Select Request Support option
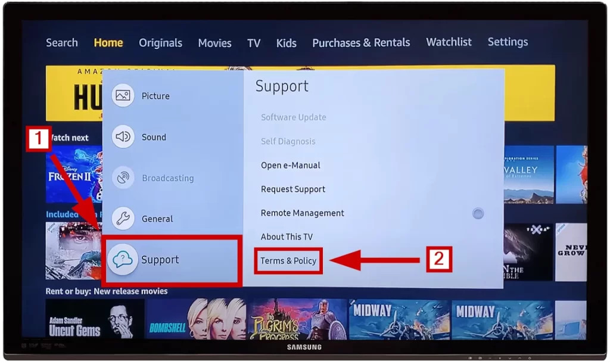Screen dimensions: 610x364 click(292, 189)
